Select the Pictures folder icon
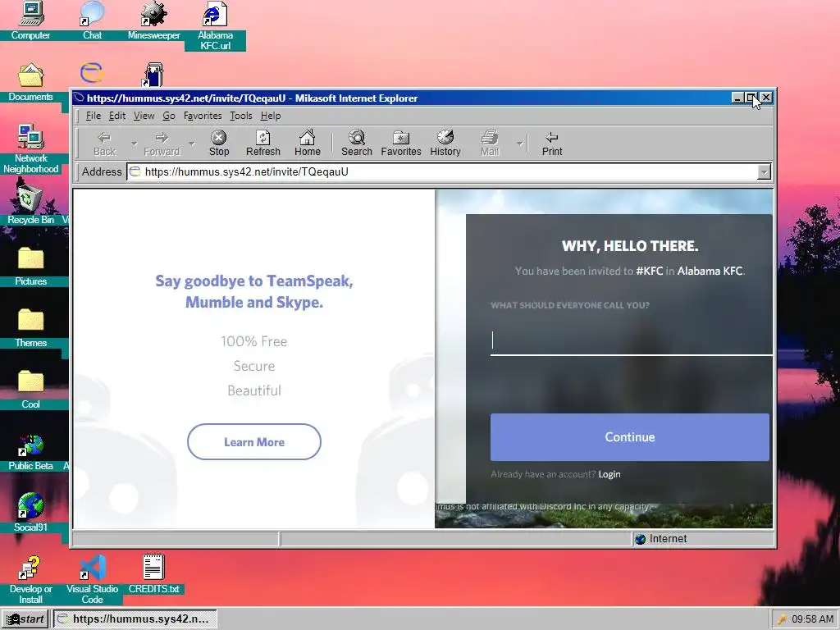Image resolution: width=840 pixels, height=630 pixels. tap(30, 267)
